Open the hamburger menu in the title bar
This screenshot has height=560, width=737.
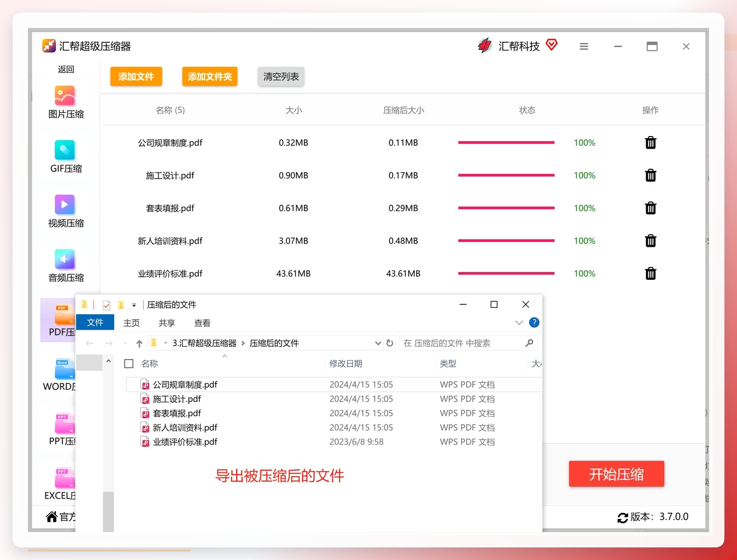584,47
